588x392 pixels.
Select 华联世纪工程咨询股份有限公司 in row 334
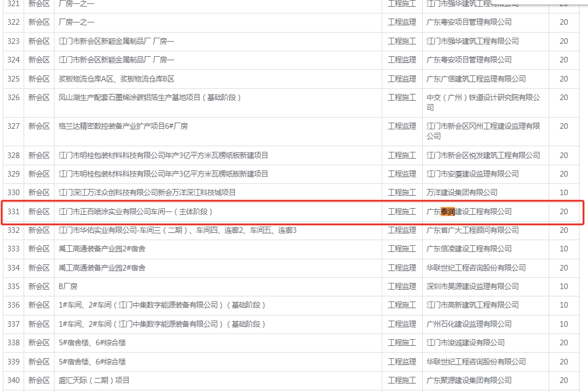476,268
